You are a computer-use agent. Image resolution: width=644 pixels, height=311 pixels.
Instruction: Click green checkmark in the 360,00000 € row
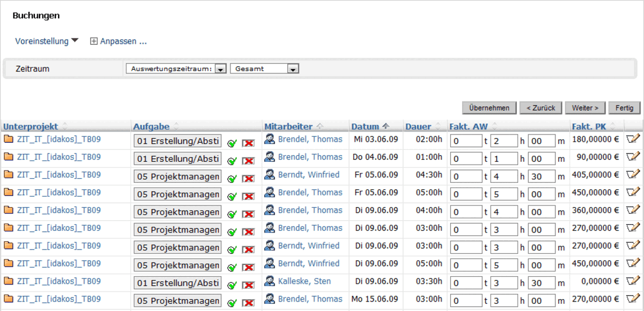pos(232,214)
